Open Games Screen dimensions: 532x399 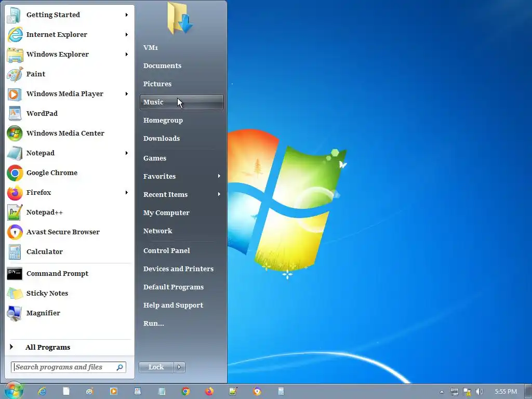pos(181,158)
